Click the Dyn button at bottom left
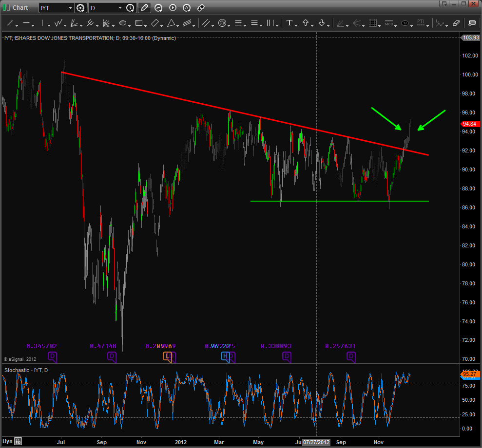The image size is (482, 448). 7,442
